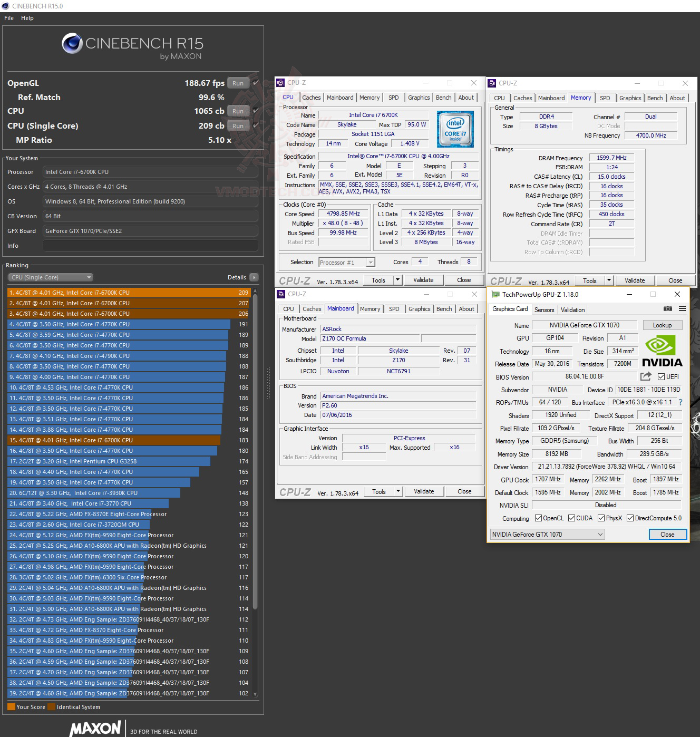Click the NVIDIA logo in GPU-Z
This screenshot has height=737, width=700.
tap(662, 351)
